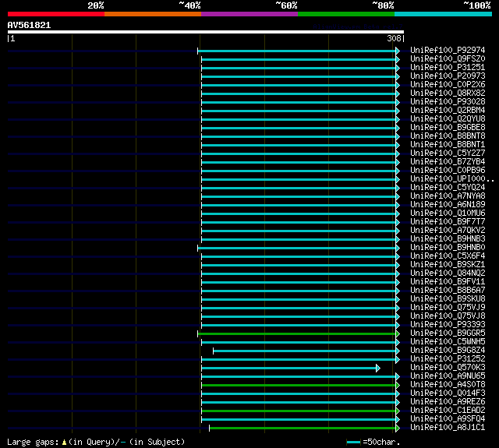Click UniRef100_B8BNT8 label
Image resolution: width=499 pixels, height=448 pixels.
[x=448, y=136]
